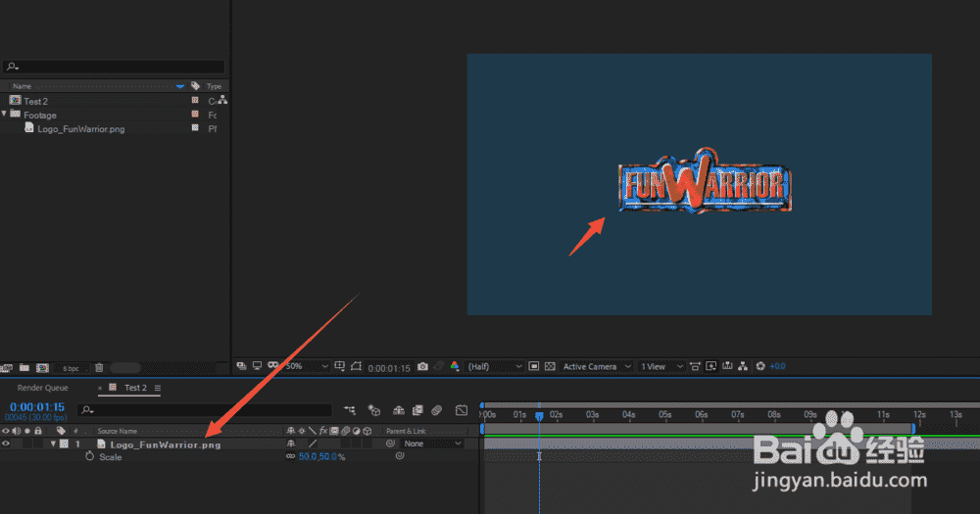Click the timeline current time 0:00:01:15
The height and width of the screenshot is (514, 980).
tap(37, 407)
